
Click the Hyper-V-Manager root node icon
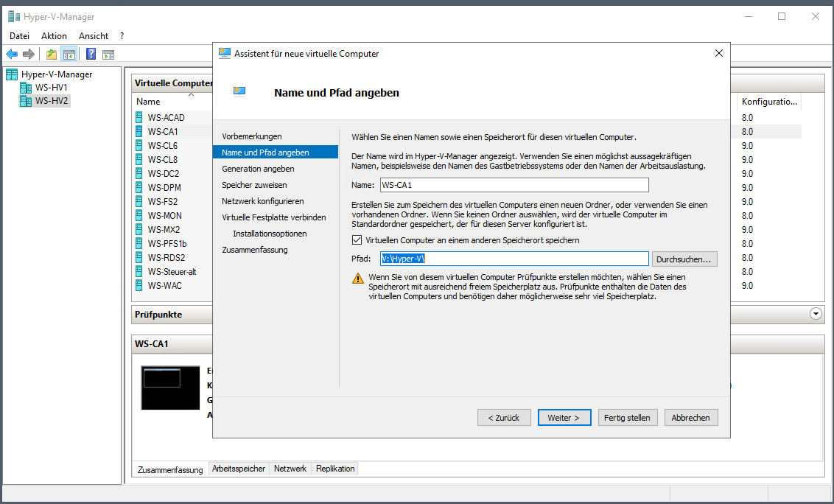tap(12, 74)
